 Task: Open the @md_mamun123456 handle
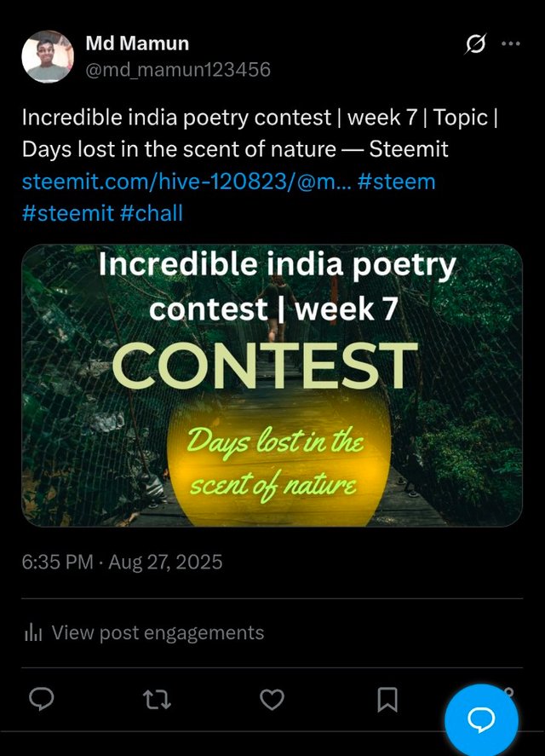click(177, 70)
